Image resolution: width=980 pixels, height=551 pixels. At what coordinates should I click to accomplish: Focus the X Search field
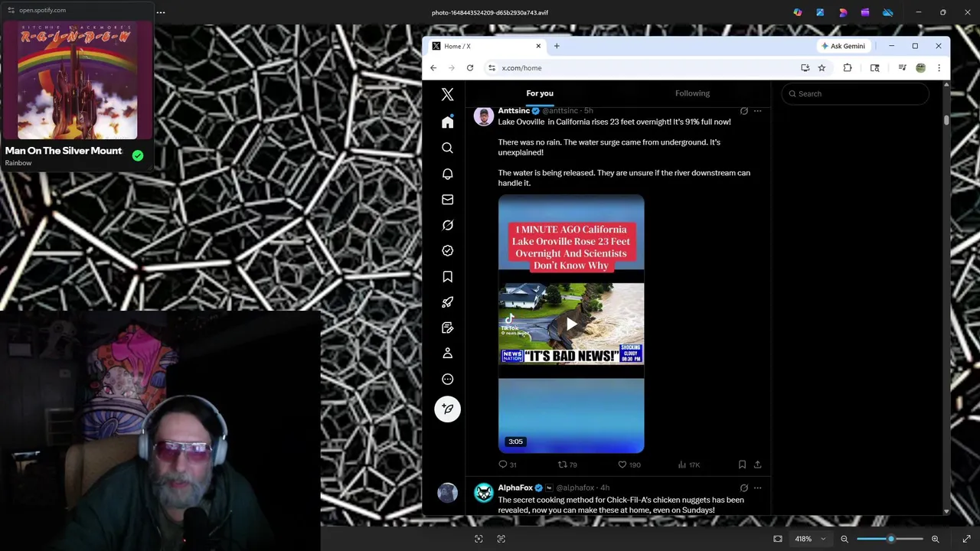coord(855,94)
